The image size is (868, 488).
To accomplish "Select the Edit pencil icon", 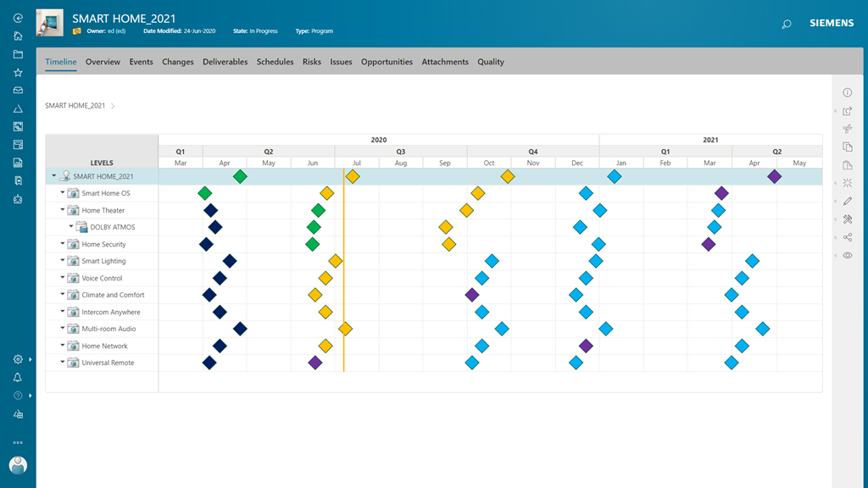I will point(847,201).
